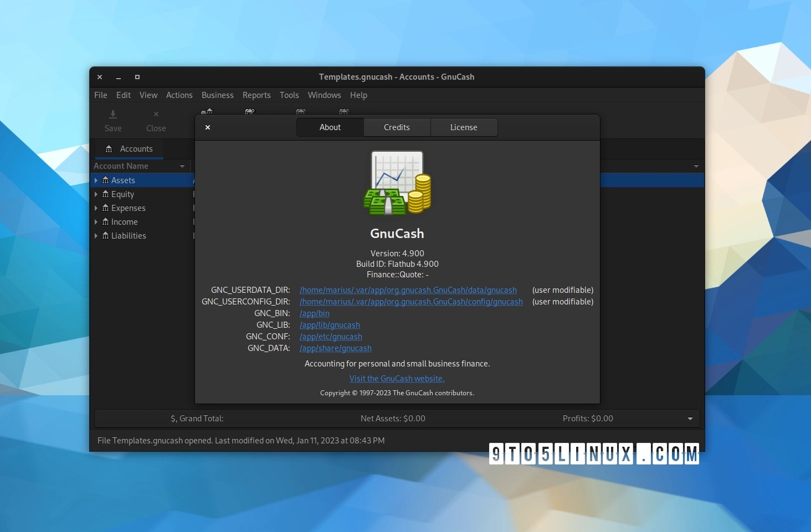Viewport: 811px width, 532px height.
Task: Visit the GnuCash website link
Action: (397, 379)
